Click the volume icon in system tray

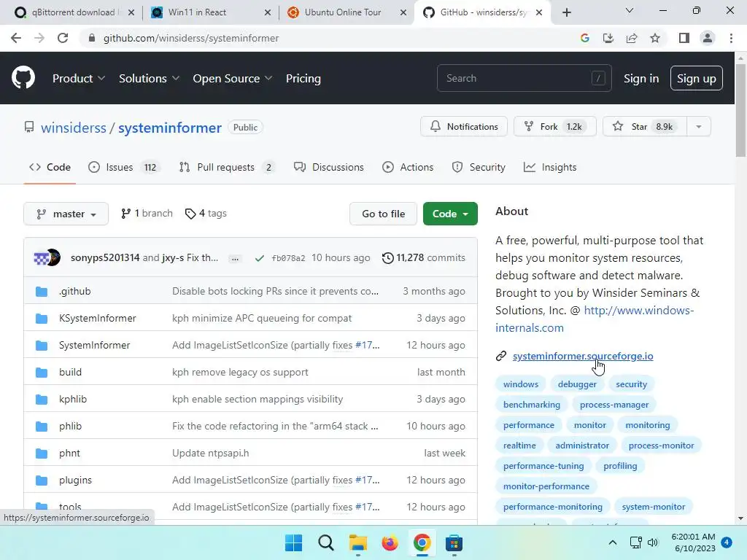(653, 542)
